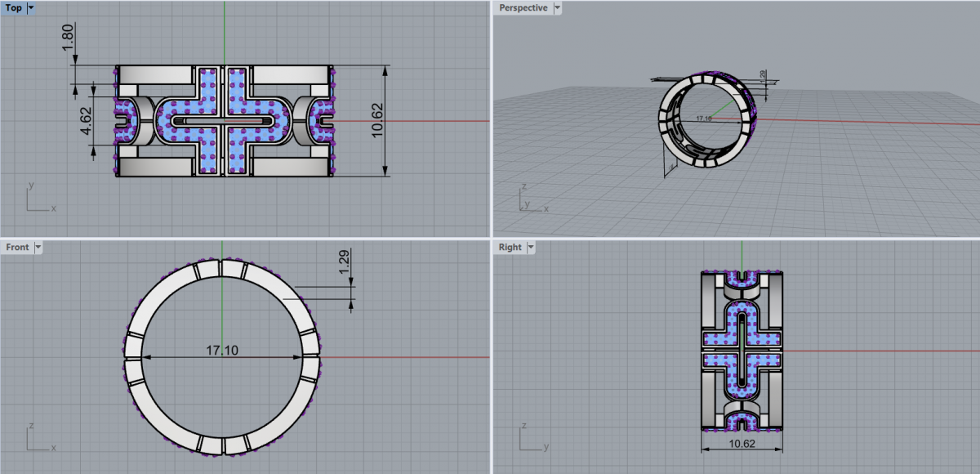The height and width of the screenshot is (474, 980).
Task: Select the 17.10 diameter dimension in Front view
Action: (x=221, y=350)
